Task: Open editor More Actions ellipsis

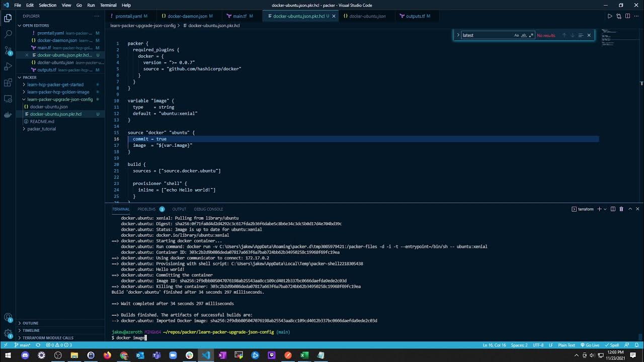Action: [635, 16]
